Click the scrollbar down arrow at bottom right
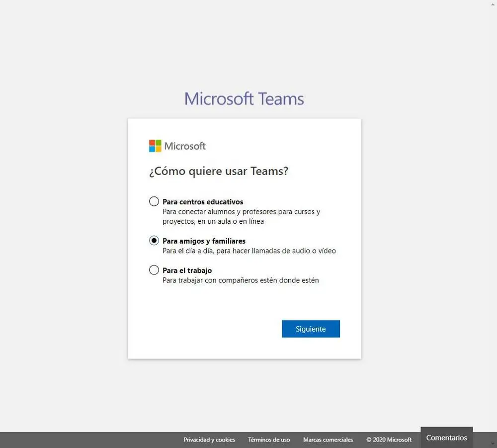 (x=493, y=443)
